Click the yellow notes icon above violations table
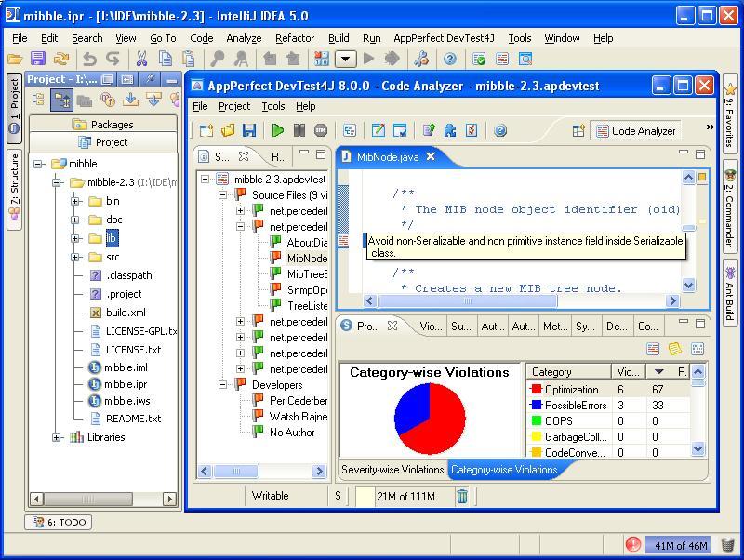Screen dimensions: 744x560 pos(675,349)
